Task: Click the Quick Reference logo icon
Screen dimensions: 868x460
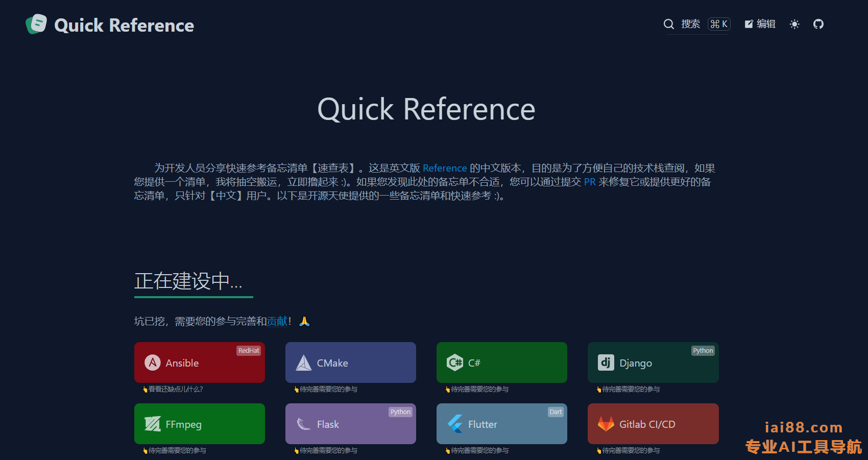Action: click(36, 24)
